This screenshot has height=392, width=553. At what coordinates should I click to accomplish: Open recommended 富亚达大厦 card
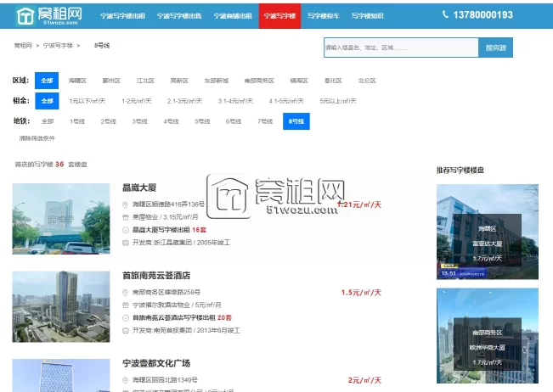pyautogui.click(x=488, y=232)
